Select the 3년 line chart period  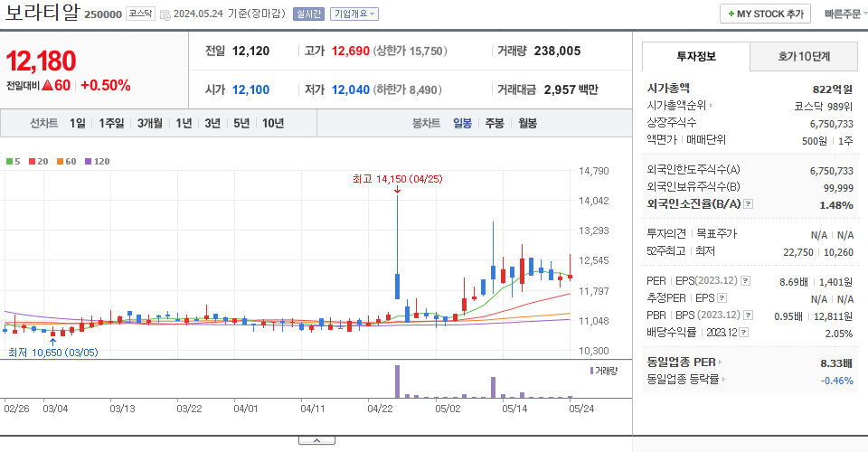click(x=212, y=123)
